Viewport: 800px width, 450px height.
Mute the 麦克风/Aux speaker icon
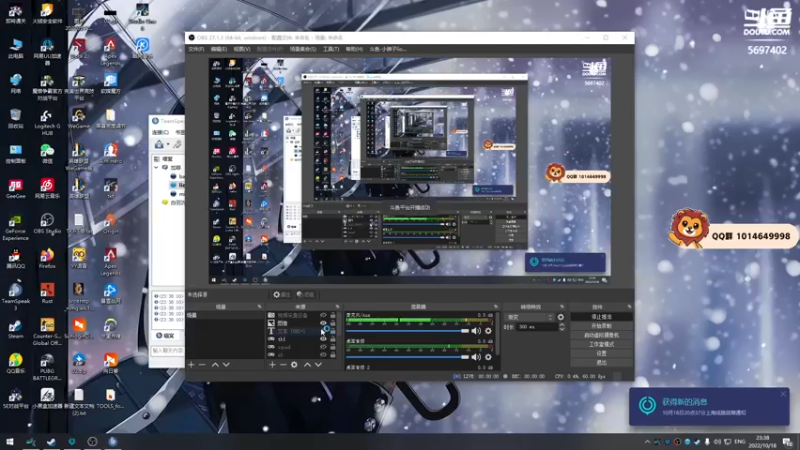[476, 331]
